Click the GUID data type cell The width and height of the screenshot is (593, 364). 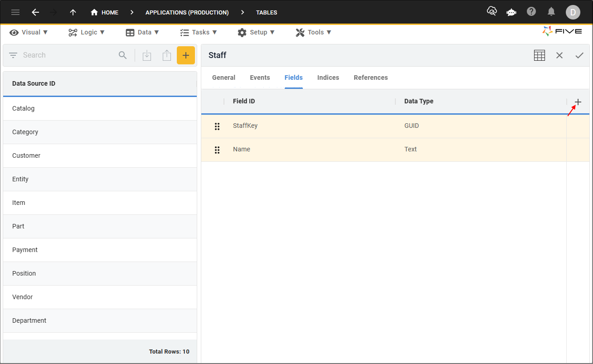(412, 126)
